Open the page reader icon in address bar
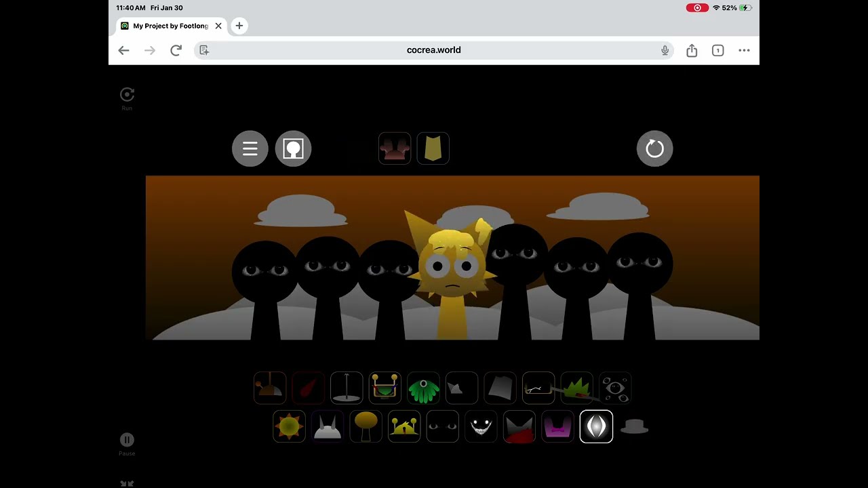Screen dimensions: 868x488 [x=204, y=50]
